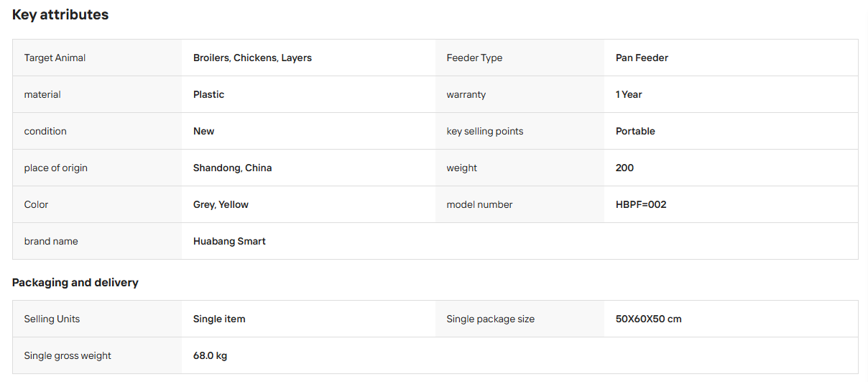Click the 'place of origin' label

55,168
